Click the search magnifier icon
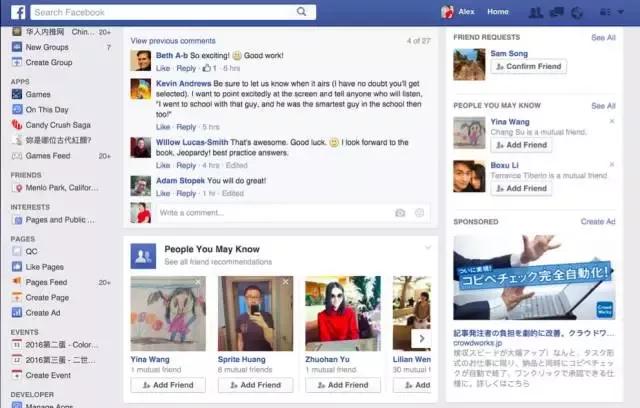This screenshot has height=408, width=640. [x=301, y=12]
